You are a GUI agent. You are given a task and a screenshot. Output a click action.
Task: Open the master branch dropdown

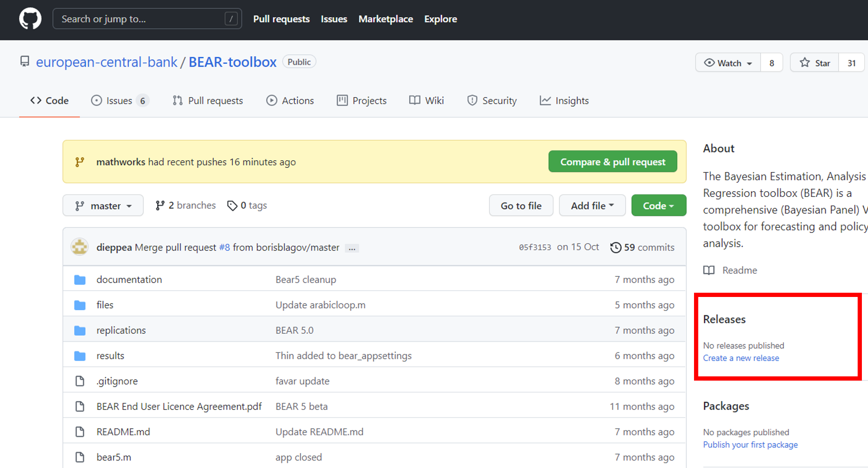[x=103, y=205]
